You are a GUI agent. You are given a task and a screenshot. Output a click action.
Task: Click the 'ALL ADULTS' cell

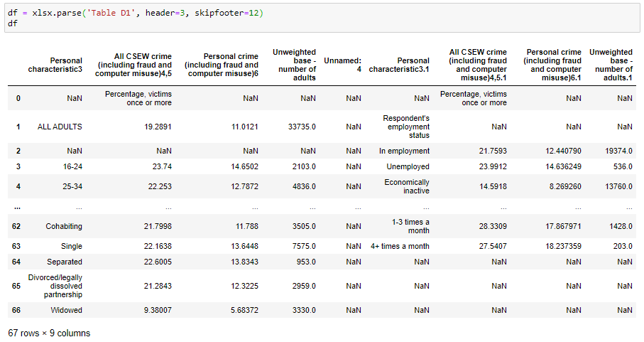tap(60, 127)
